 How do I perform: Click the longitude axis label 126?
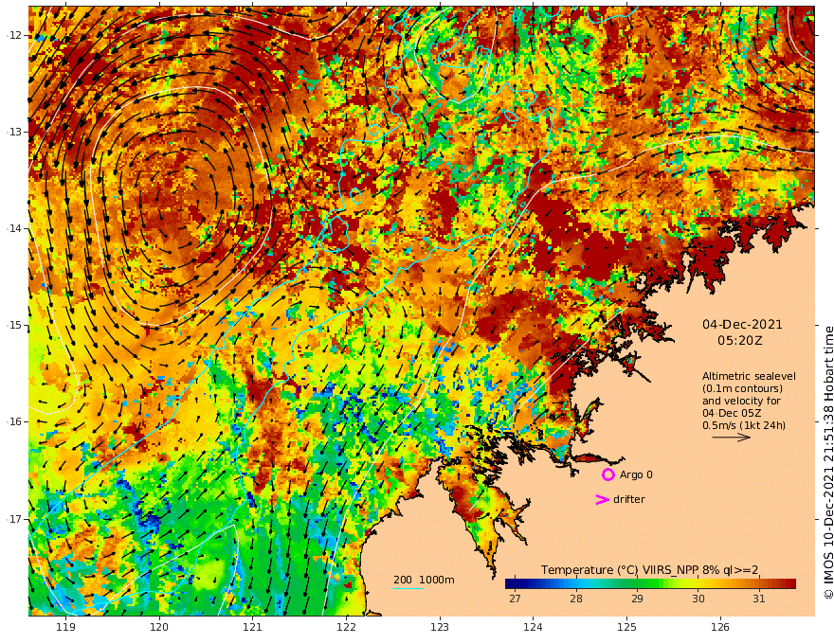click(720, 627)
